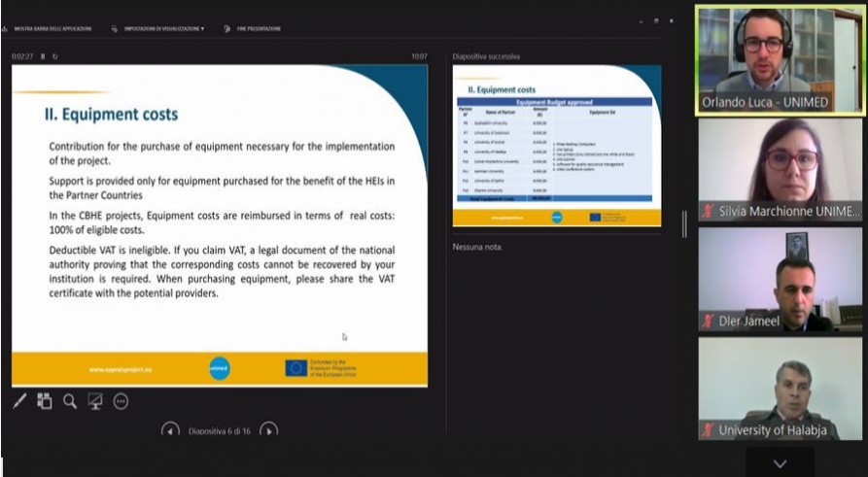Select Dler Jameel video tile

point(780,280)
